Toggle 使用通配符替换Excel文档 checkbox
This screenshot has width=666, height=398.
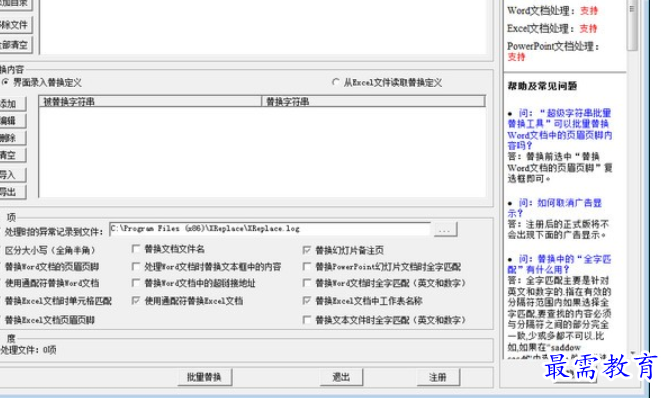(136, 301)
